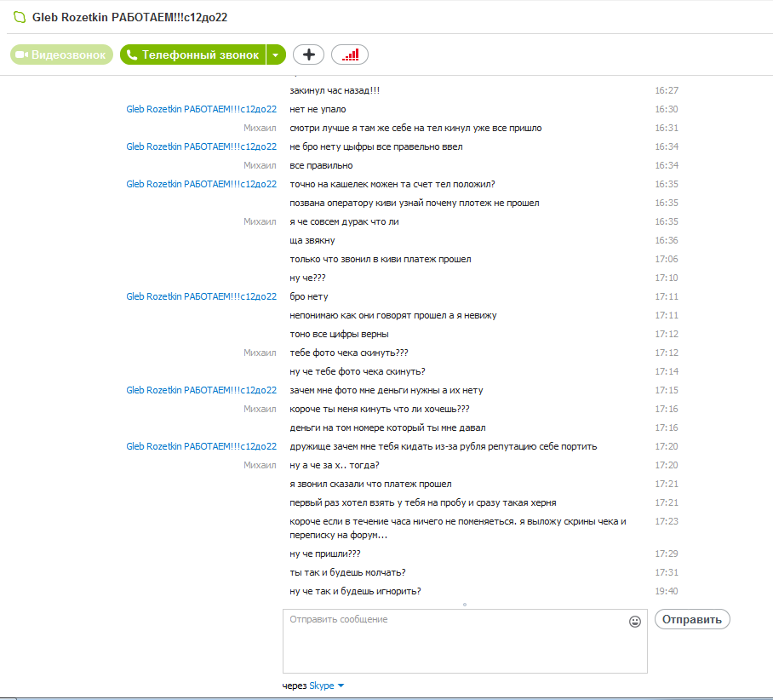Focus the Отправить сообщение input field

465,640
